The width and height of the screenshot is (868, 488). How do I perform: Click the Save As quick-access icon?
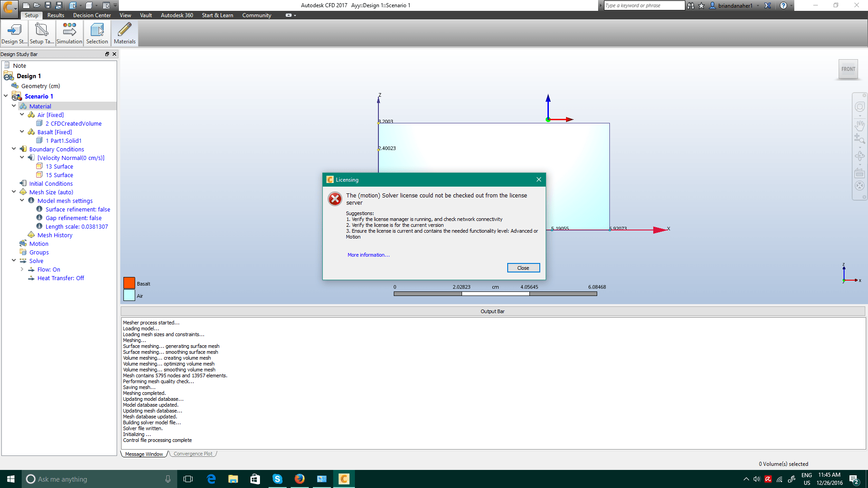[59, 5]
